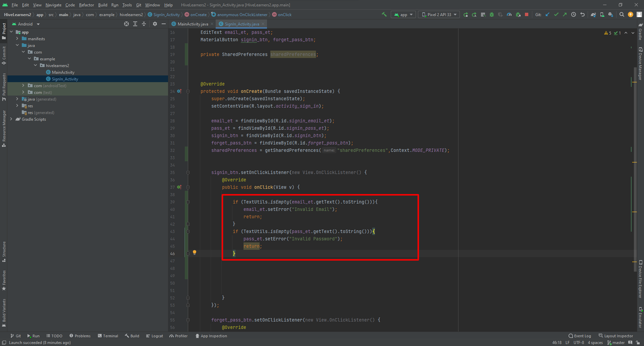Toggle the Gradle side panel
Image resolution: width=644 pixels, height=346 pixels.
click(x=640, y=32)
